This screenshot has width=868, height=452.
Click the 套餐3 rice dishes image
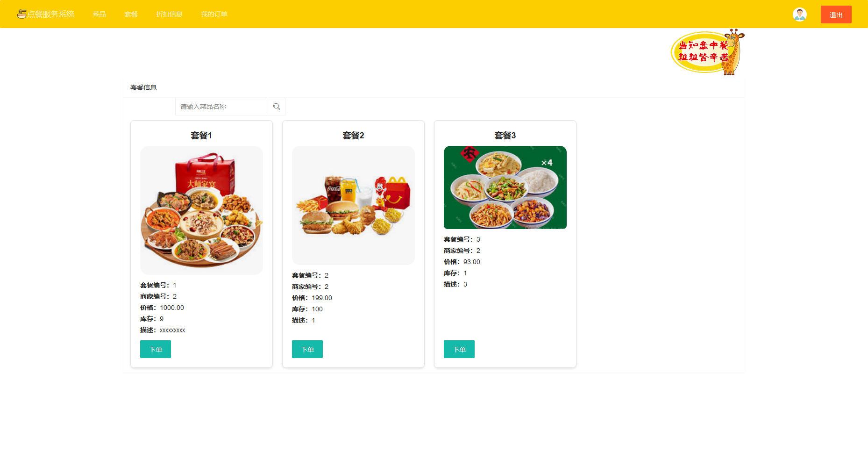pos(505,187)
